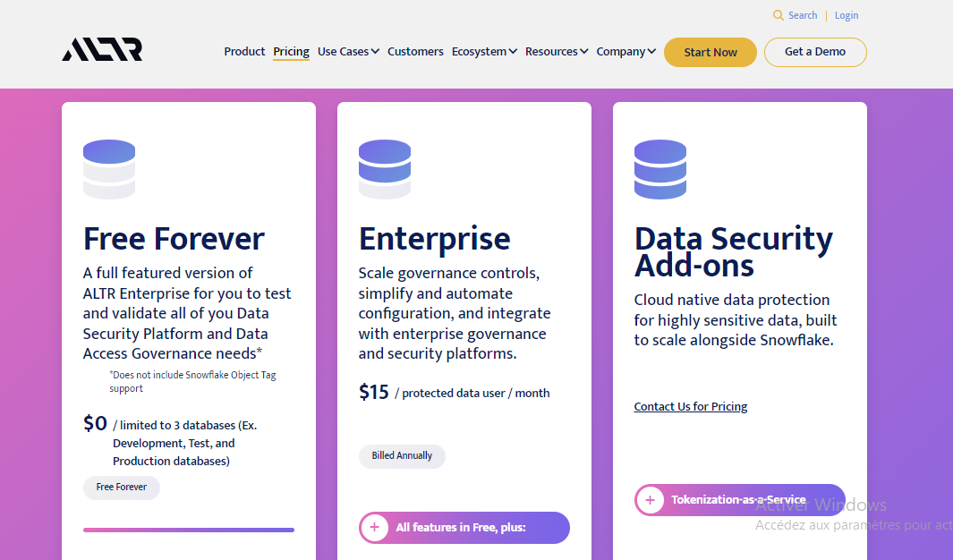Click the search magnifier icon
This screenshot has height=560, width=953.
pos(778,15)
